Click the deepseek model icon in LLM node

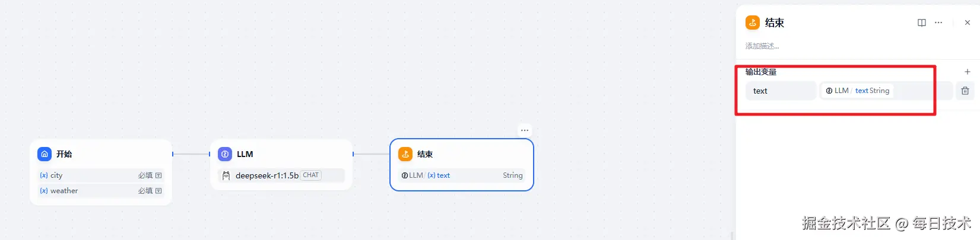point(226,175)
